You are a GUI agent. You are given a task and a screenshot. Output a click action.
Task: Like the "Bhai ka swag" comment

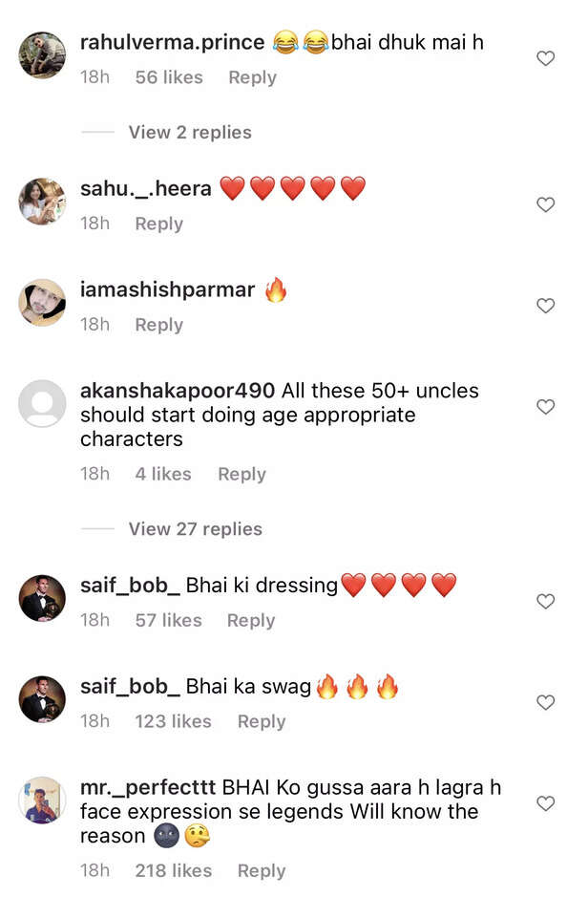coord(545,703)
